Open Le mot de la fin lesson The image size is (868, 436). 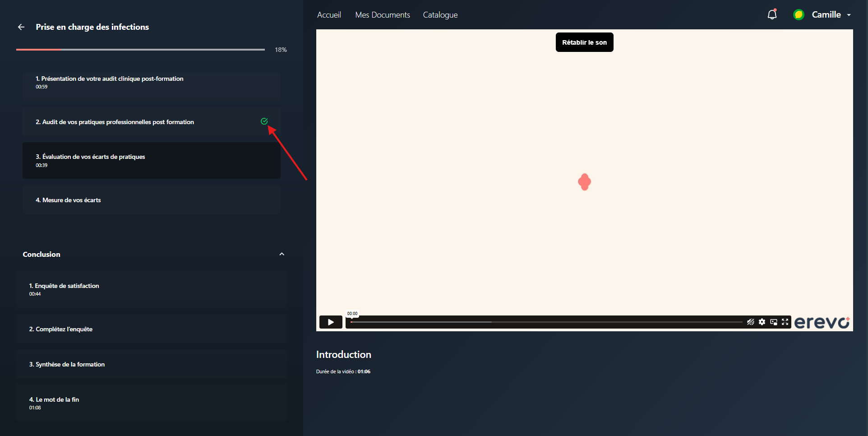point(152,403)
